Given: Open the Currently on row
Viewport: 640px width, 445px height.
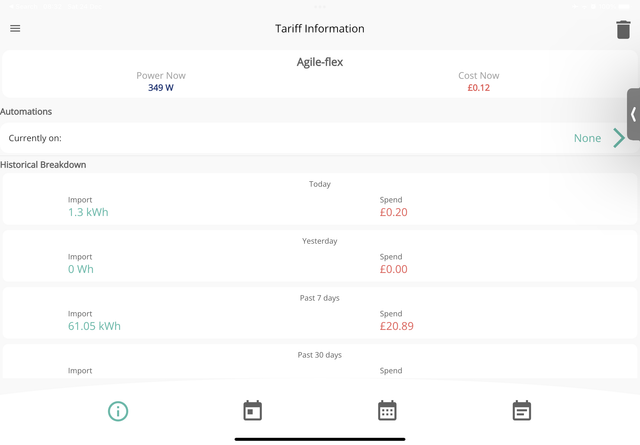Looking at the screenshot, I should 320,138.
